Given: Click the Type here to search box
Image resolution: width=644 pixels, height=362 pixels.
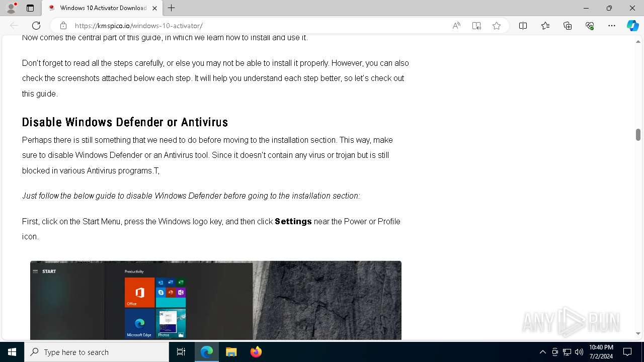Looking at the screenshot, I should [x=97, y=352].
